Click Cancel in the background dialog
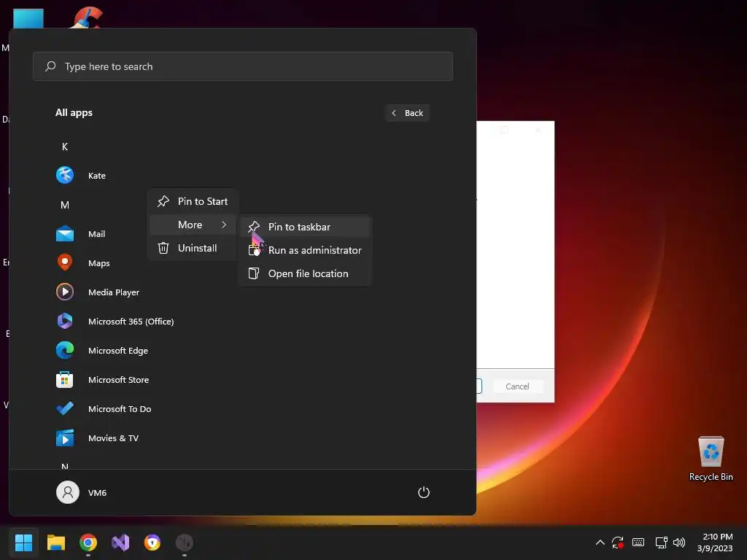This screenshot has width=747, height=560. pos(517,386)
